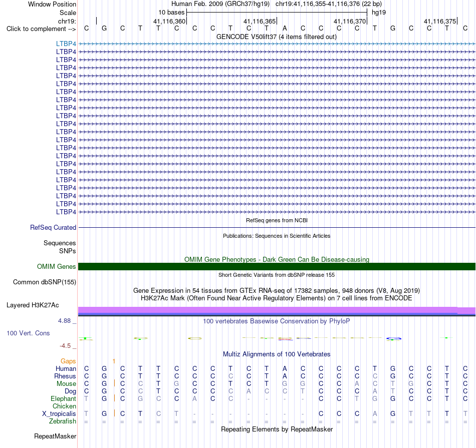Click the dark green OMIM gene bar
The height and width of the screenshot is (448, 476).
[x=277, y=267]
